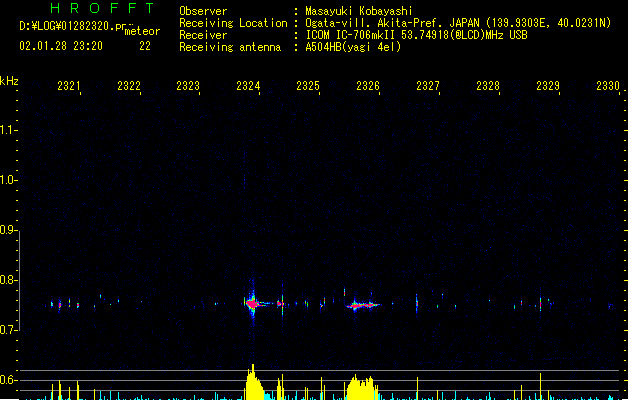Click the strong meteor echo at 2324
This screenshot has height=400, width=629.
253,304
